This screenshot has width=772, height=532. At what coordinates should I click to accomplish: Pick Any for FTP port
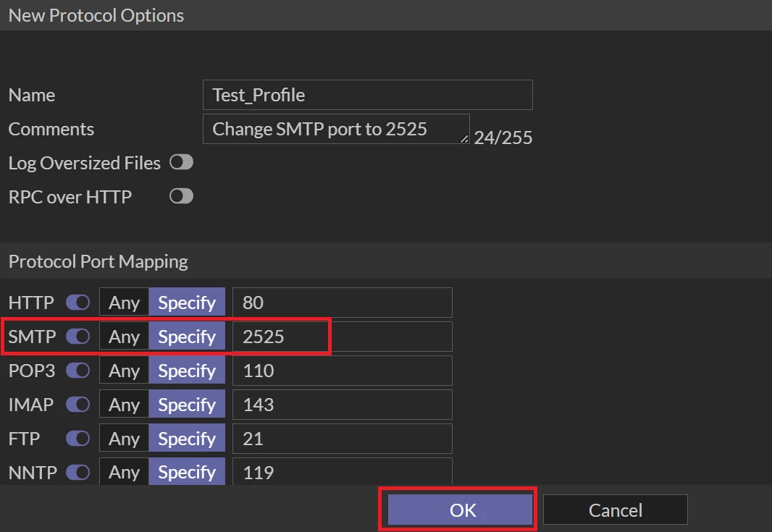(x=124, y=438)
